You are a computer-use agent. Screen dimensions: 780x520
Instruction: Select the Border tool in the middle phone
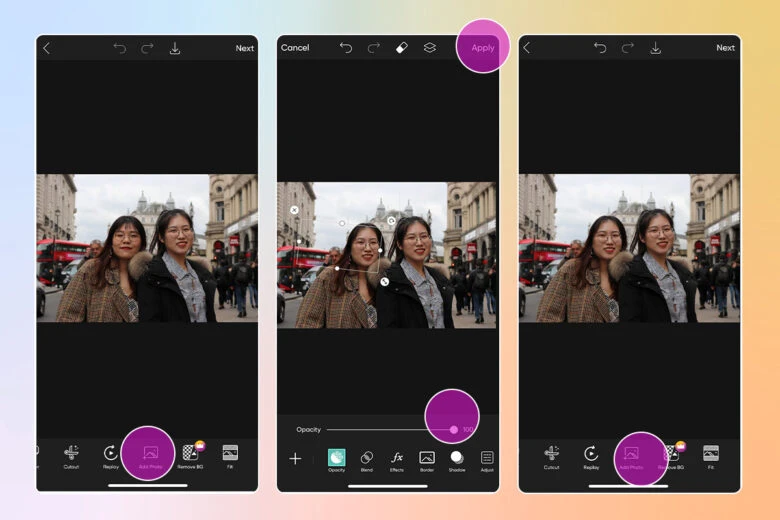[427, 459]
